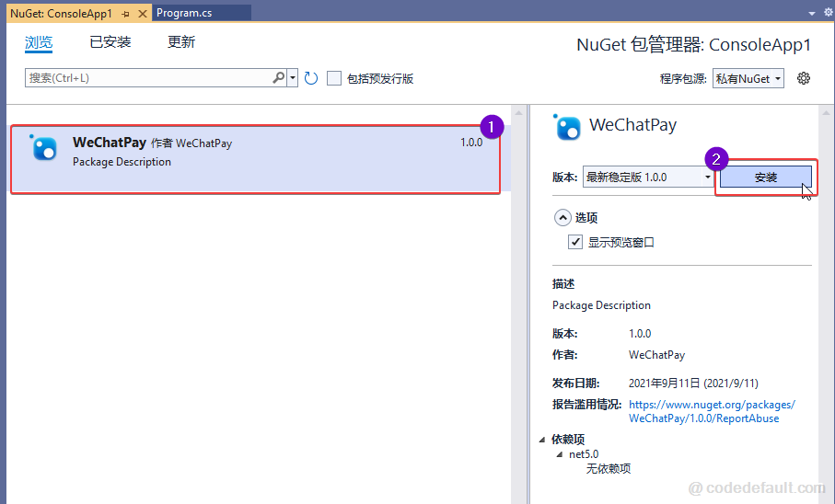Toggle the include prerelease checkbox
The image size is (835, 504).
click(334, 78)
